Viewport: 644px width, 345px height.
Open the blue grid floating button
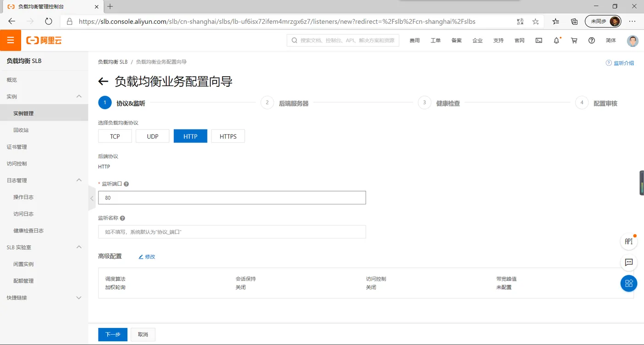pos(629,283)
